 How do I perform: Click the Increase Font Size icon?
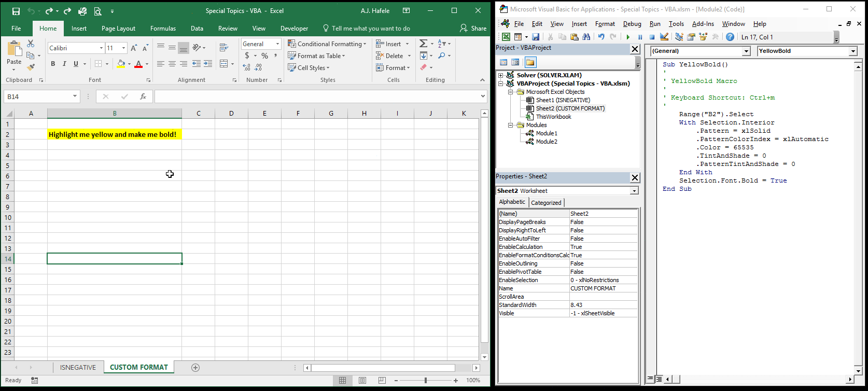[x=134, y=48]
